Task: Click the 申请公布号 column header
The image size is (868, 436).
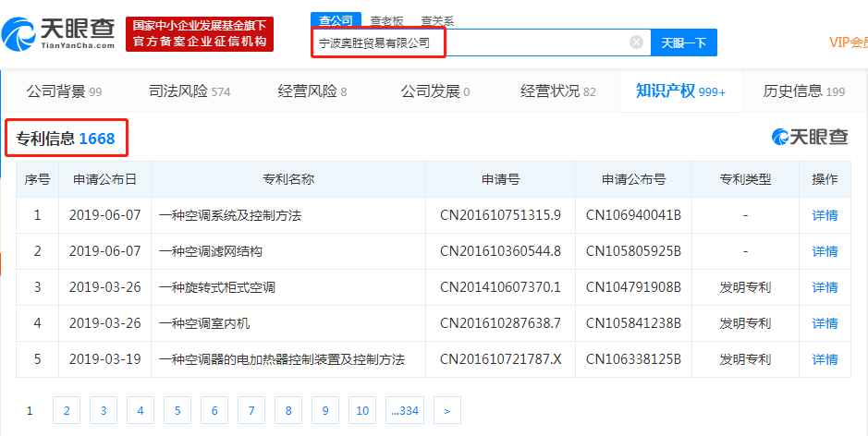Action: click(x=633, y=179)
